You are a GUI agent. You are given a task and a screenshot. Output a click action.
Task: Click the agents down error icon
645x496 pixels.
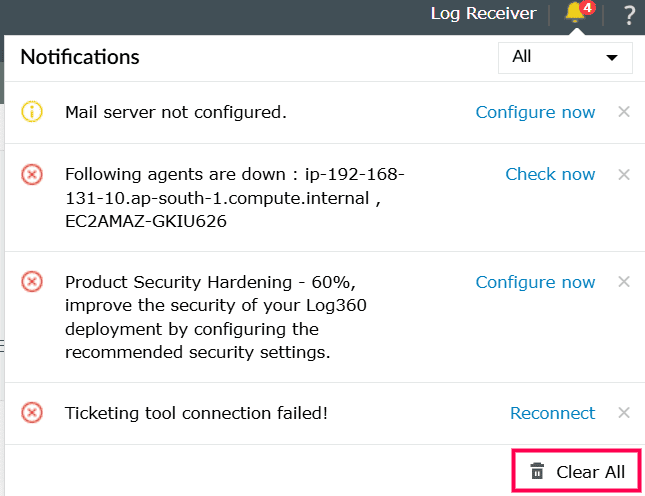click(x=32, y=175)
